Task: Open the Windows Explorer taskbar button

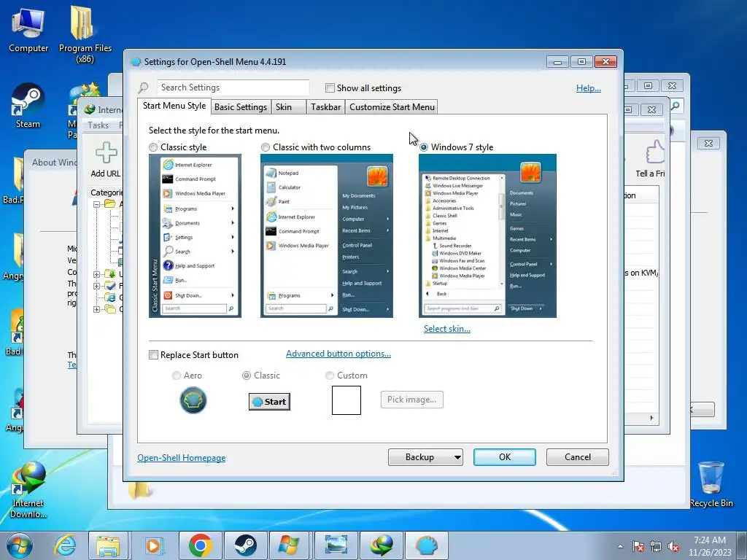Action: click(x=108, y=545)
